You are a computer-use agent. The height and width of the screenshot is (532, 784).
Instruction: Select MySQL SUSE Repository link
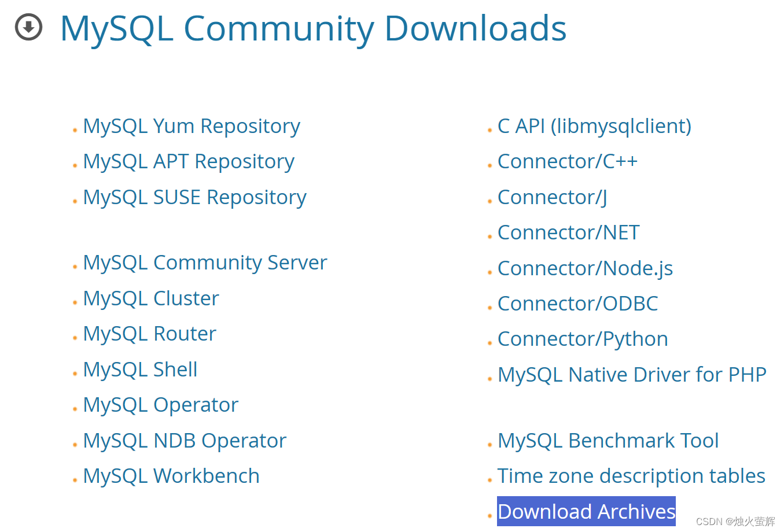coord(195,197)
